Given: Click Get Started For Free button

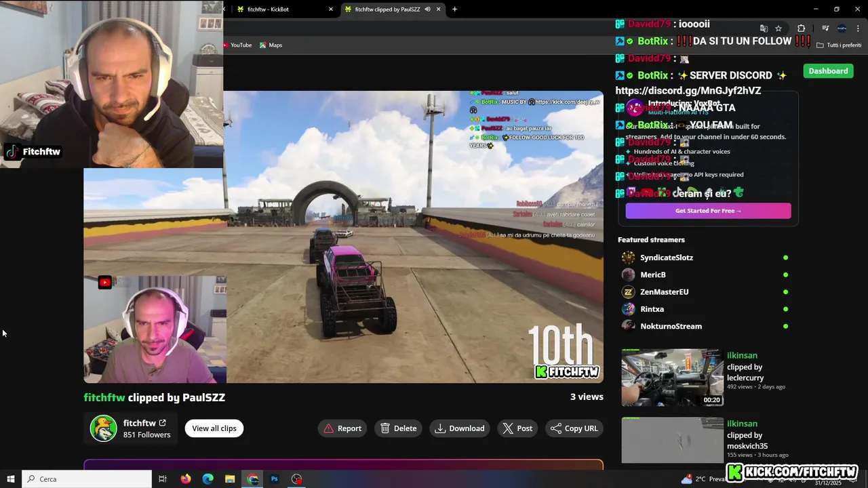Looking at the screenshot, I should click(708, 211).
